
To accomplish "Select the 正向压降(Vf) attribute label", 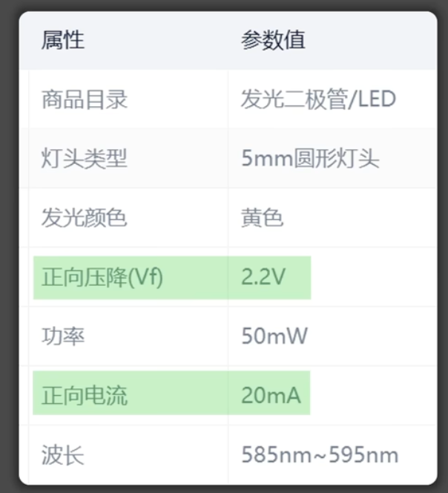I will pyautogui.click(x=102, y=278).
